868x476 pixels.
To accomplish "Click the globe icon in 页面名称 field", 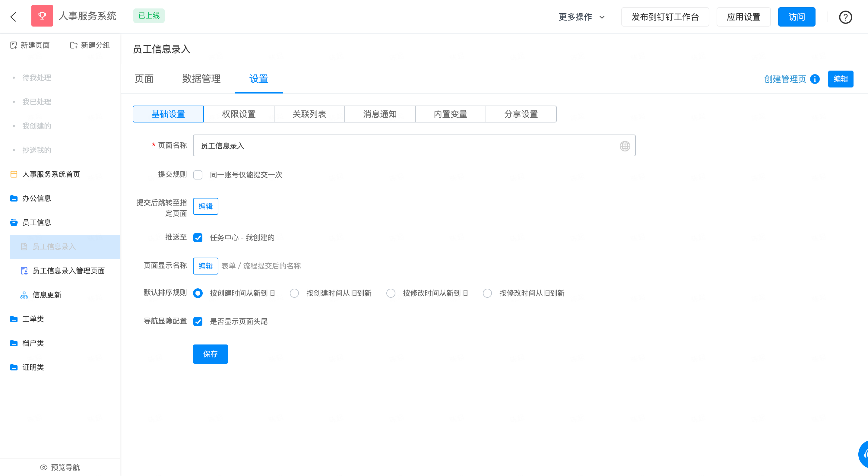I will (625, 146).
